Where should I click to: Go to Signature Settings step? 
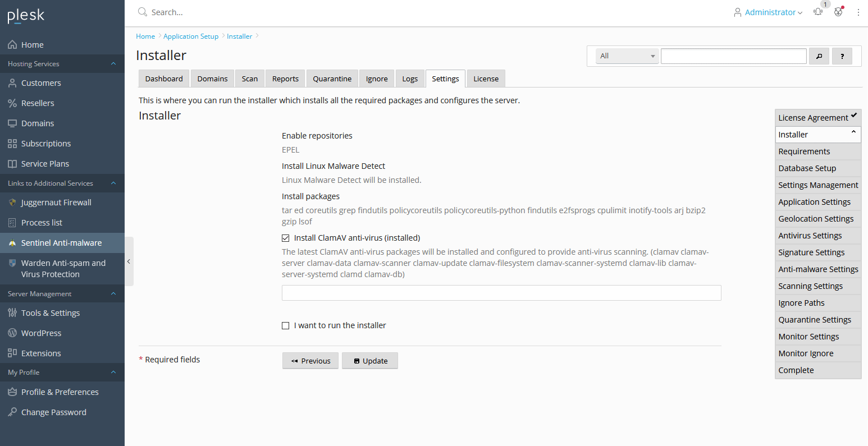(818, 252)
